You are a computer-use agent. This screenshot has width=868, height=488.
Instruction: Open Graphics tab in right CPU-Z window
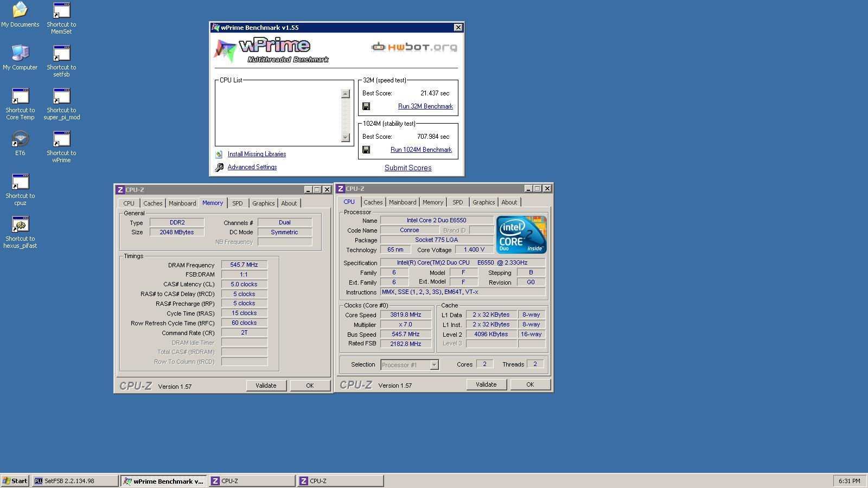(483, 202)
